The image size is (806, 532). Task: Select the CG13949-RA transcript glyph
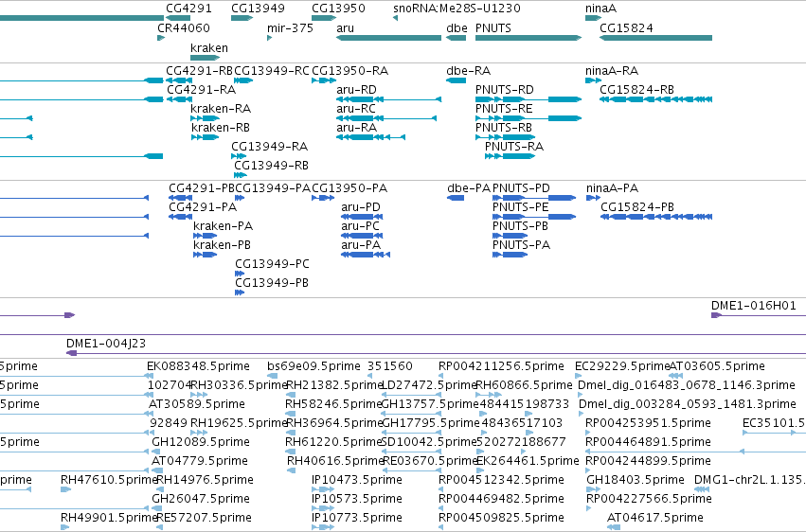click(x=239, y=156)
